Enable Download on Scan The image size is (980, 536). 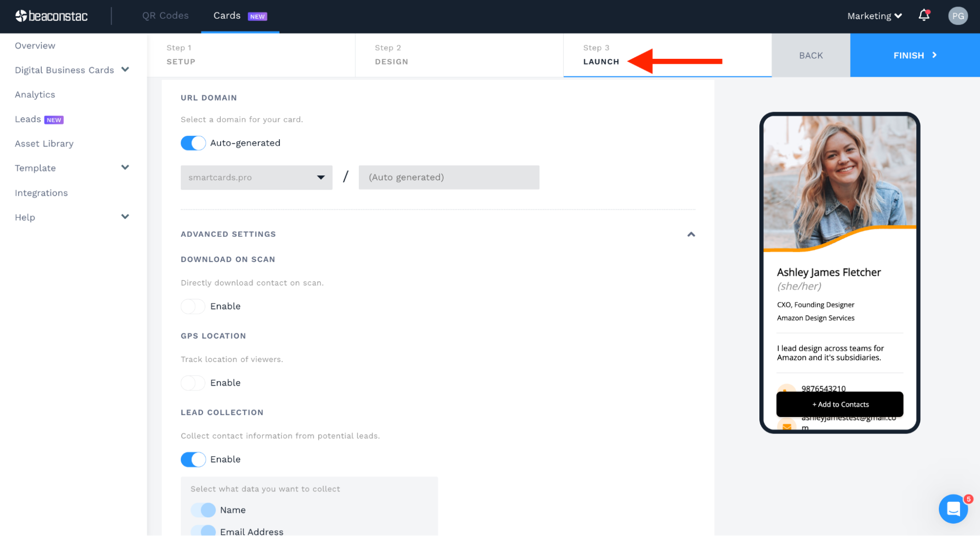click(x=193, y=307)
